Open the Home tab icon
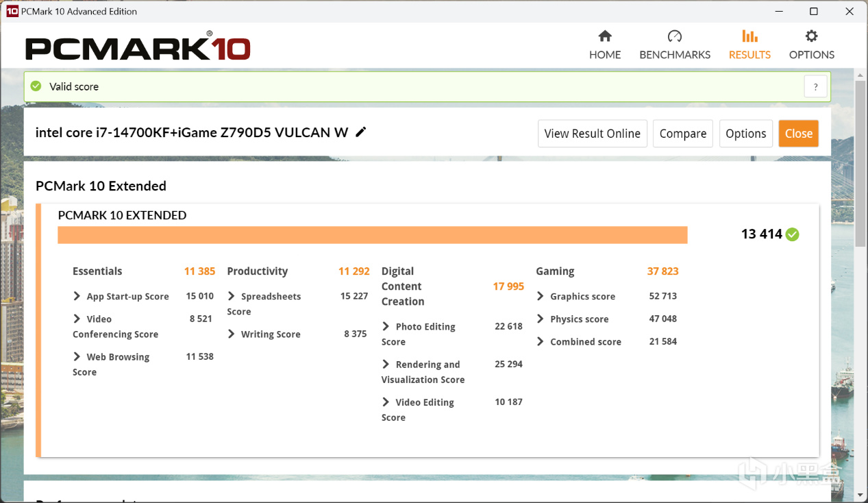This screenshot has height=503, width=868. 605,36
